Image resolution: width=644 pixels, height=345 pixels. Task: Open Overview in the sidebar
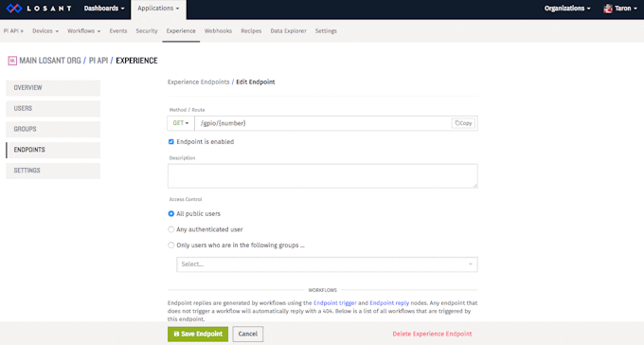[x=53, y=88]
